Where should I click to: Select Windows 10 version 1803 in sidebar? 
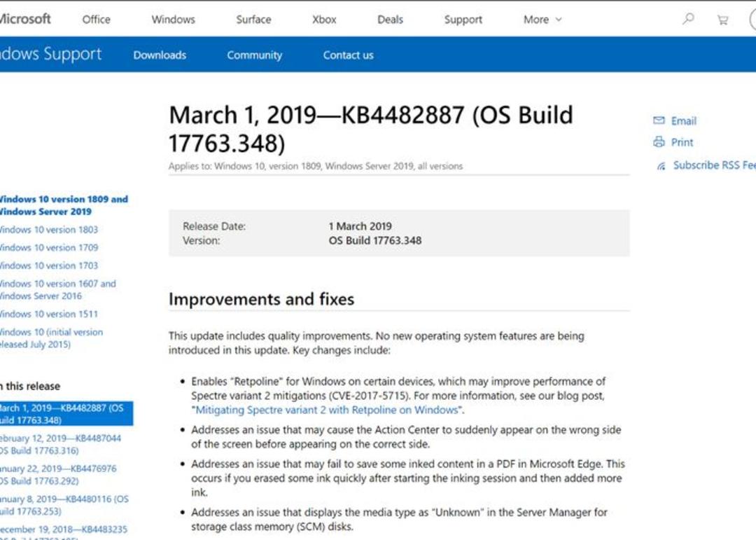coord(49,230)
